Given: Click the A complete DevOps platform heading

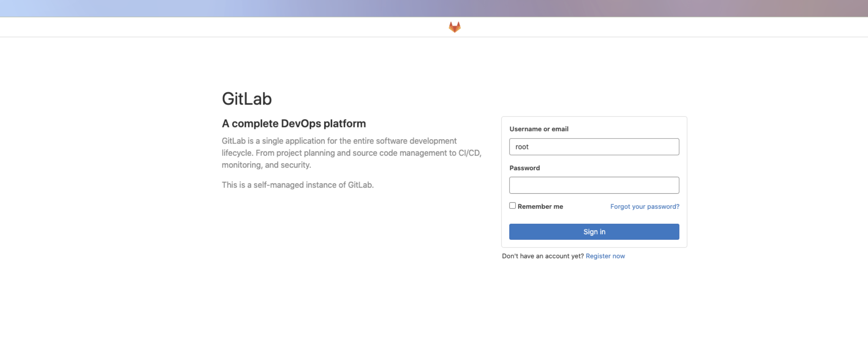Looking at the screenshot, I should coord(293,123).
